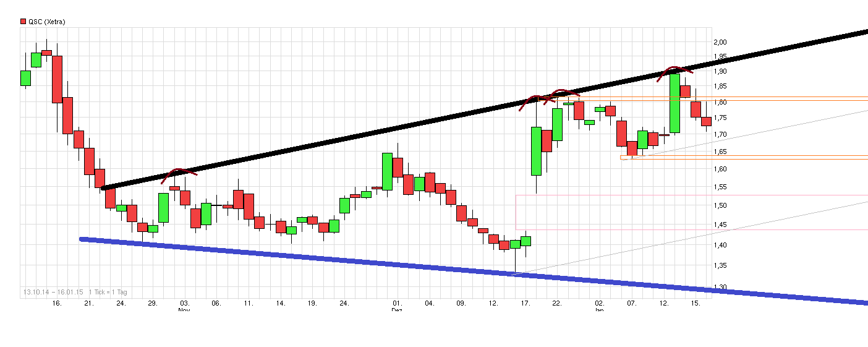Screen dimensions: 868x347
Task: Click the 03. date axis label
Action: tap(184, 304)
